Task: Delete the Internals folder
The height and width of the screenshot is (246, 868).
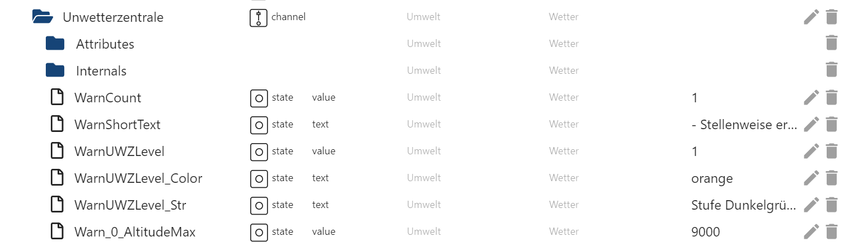Action: click(x=832, y=70)
